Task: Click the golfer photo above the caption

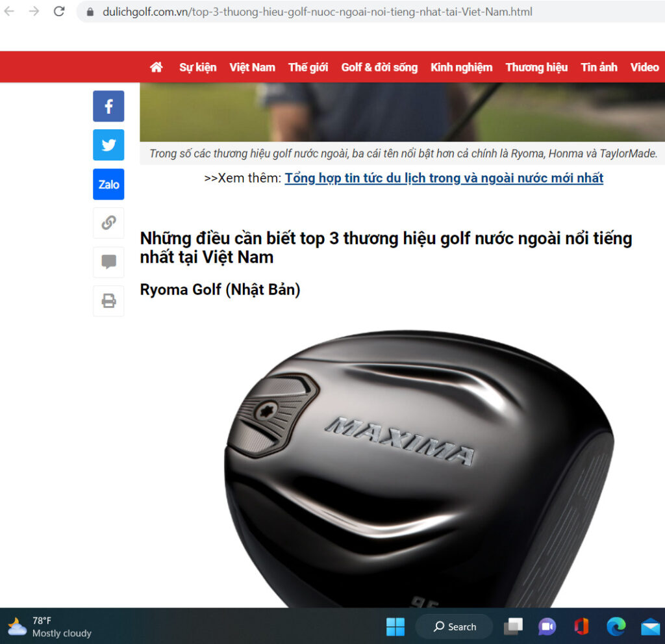Action: coord(402,112)
